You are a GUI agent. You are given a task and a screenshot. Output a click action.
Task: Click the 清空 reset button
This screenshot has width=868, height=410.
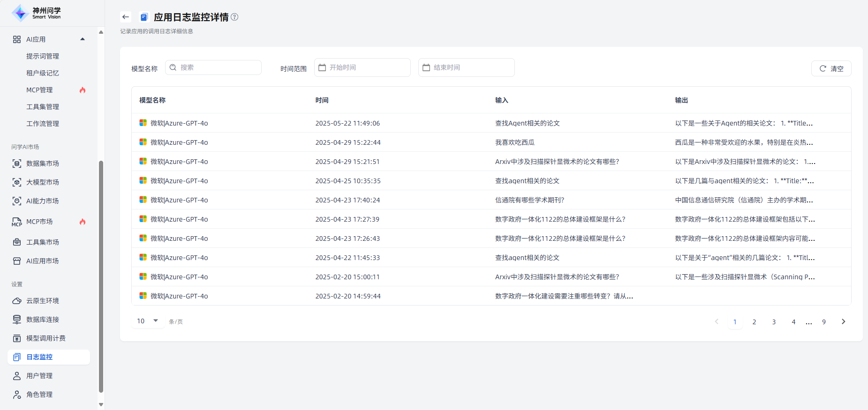pyautogui.click(x=831, y=68)
